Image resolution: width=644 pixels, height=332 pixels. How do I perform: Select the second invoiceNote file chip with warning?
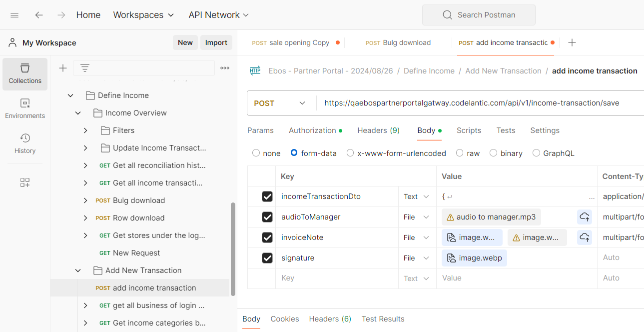[537, 237]
